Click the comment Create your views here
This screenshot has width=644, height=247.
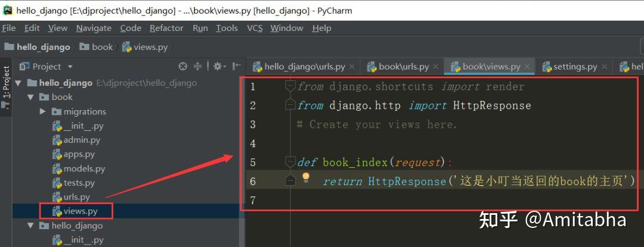click(x=377, y=124)
